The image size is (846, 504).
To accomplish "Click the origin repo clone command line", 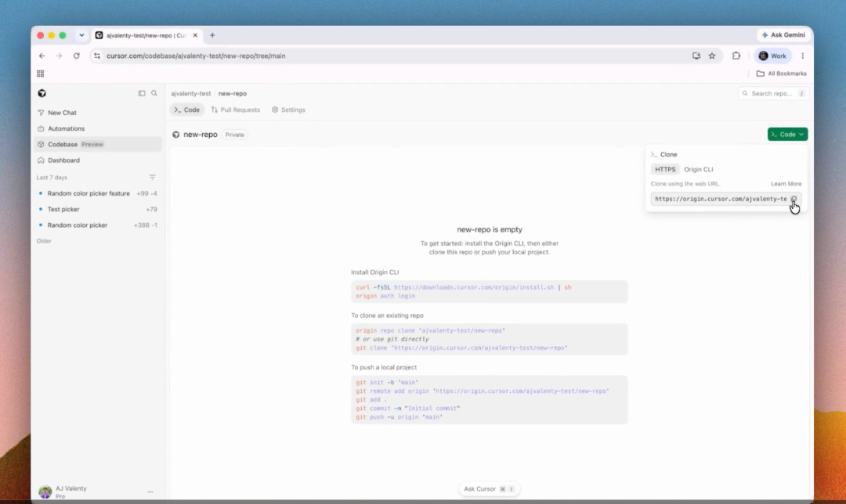I will coord(431,330).
